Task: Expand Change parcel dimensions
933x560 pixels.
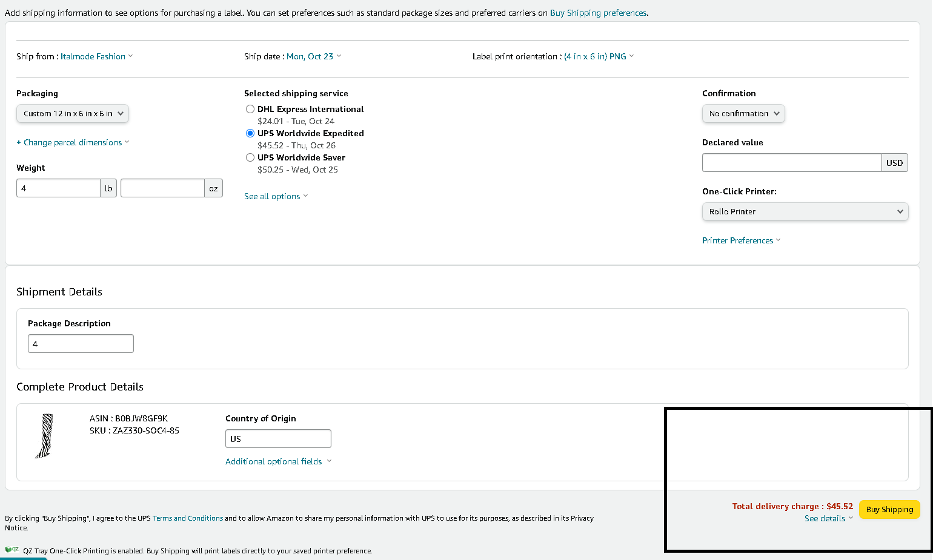Action: click(73, 142)
